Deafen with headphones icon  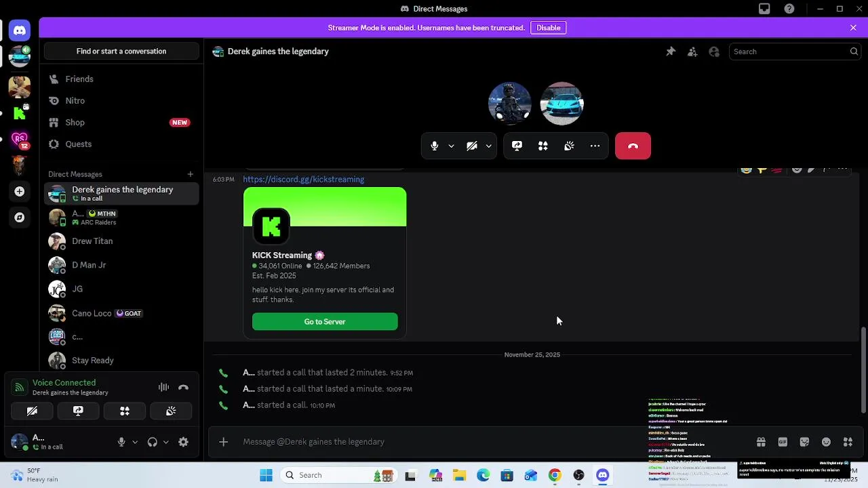pyautogui.click(x=153, y=442)
